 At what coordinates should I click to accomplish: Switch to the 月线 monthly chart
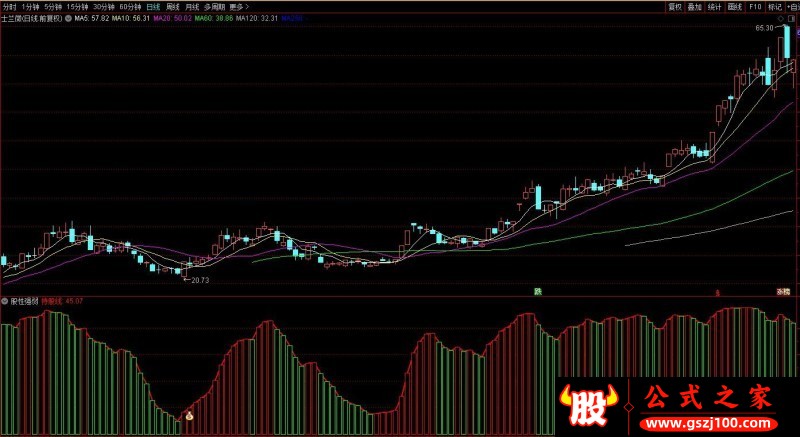(x=192, y=7)
